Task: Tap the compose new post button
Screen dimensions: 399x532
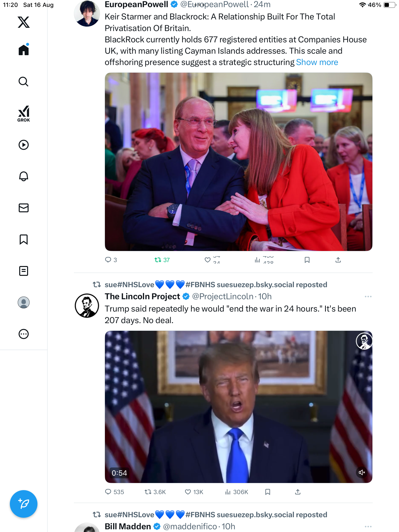Action: click(24, 504)
